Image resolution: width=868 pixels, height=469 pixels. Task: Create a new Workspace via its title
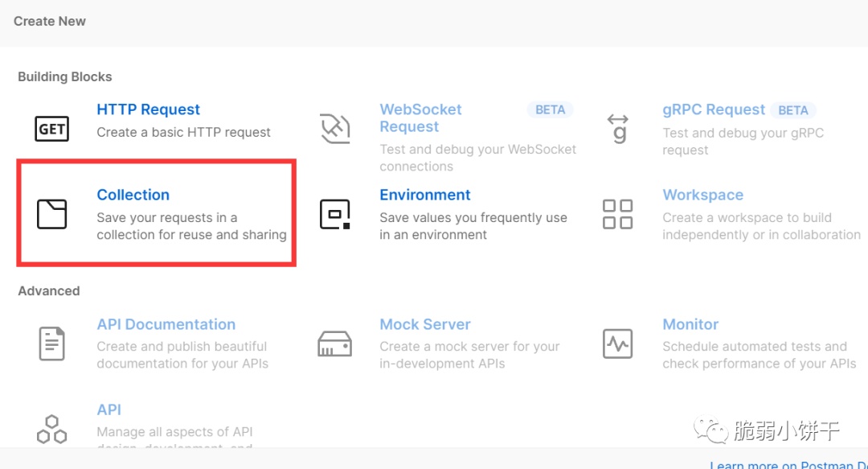coord(702,195)
